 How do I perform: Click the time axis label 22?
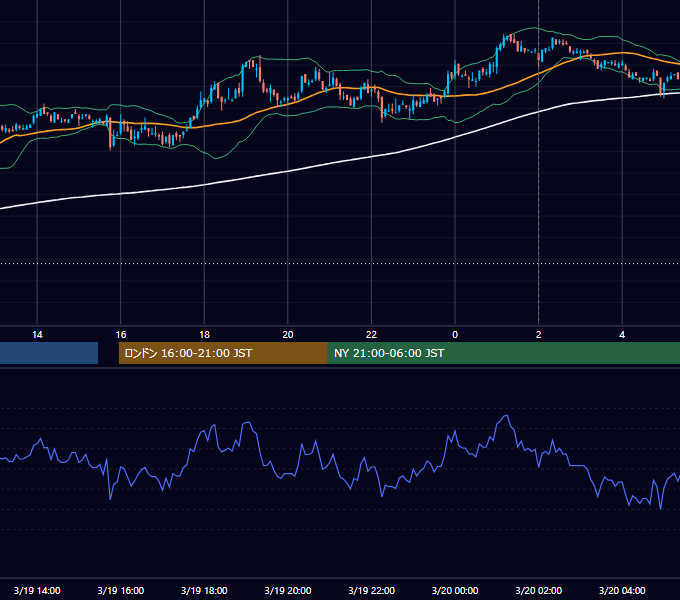click(x=371, y=335)
